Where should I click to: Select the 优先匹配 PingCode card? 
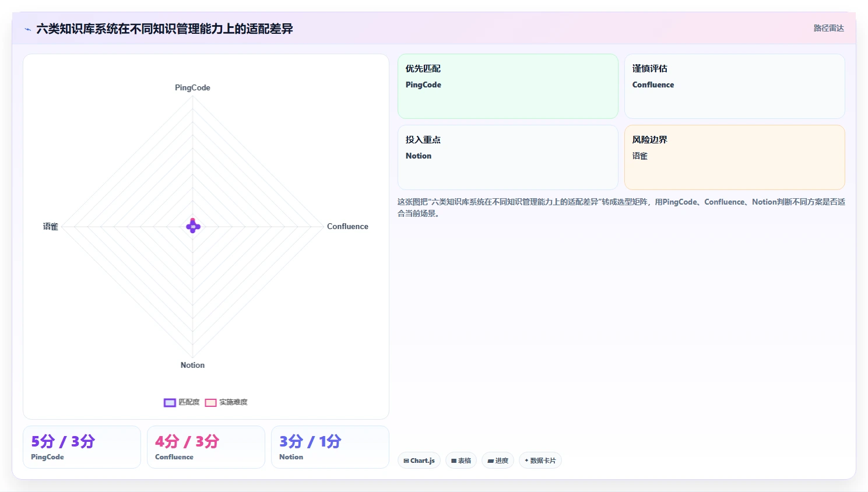(x=508, y=86)
